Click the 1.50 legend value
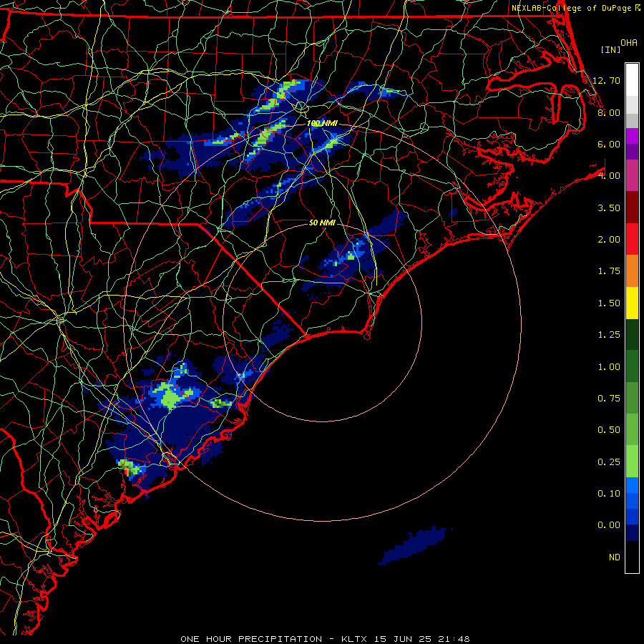 tap(609, 303)
